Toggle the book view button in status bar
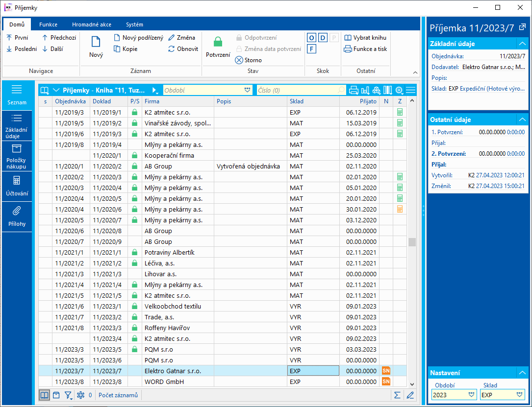The image size is (532, 407). point(45,395)
